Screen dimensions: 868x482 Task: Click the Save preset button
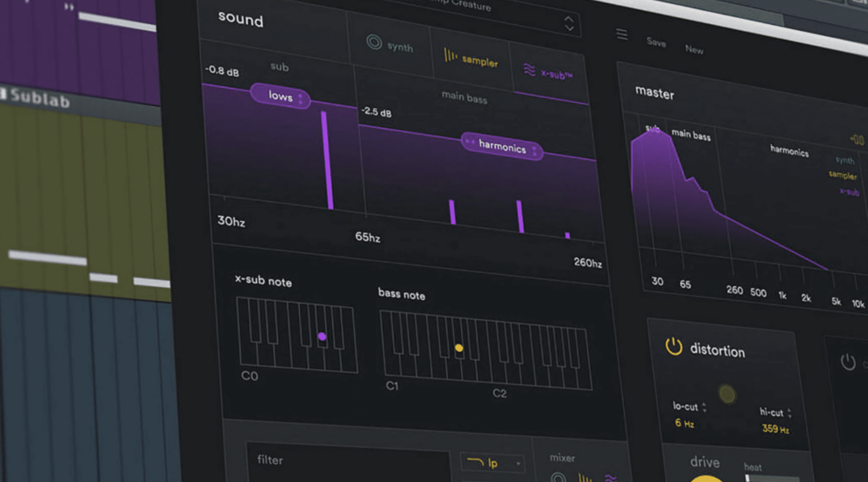[x=656, y=43]
